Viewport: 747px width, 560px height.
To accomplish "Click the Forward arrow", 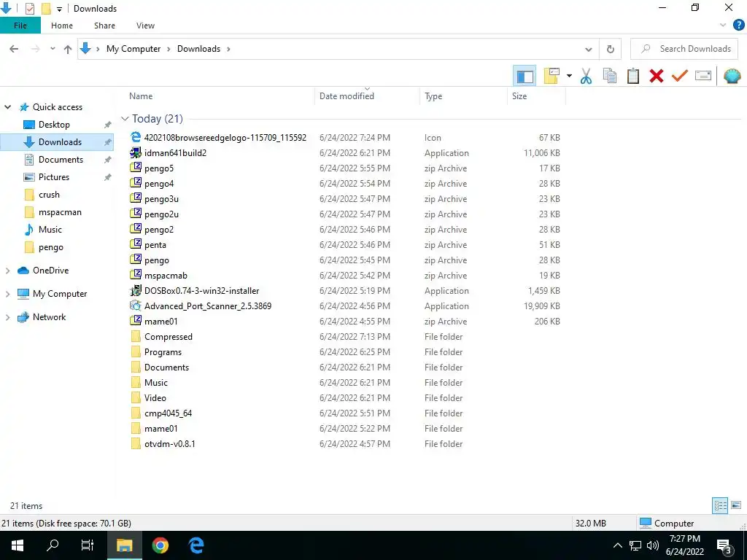I will click(35, 49).
